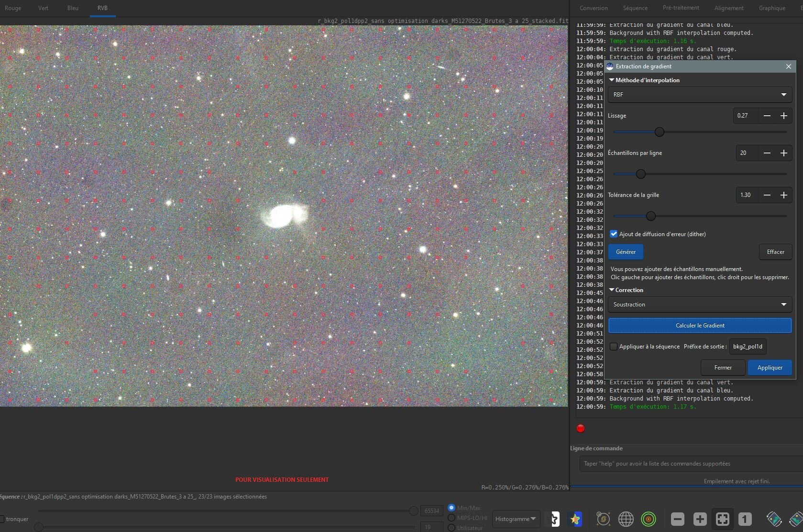
Task: Click the green photometry target icon
Action: (x=649, y=519)
